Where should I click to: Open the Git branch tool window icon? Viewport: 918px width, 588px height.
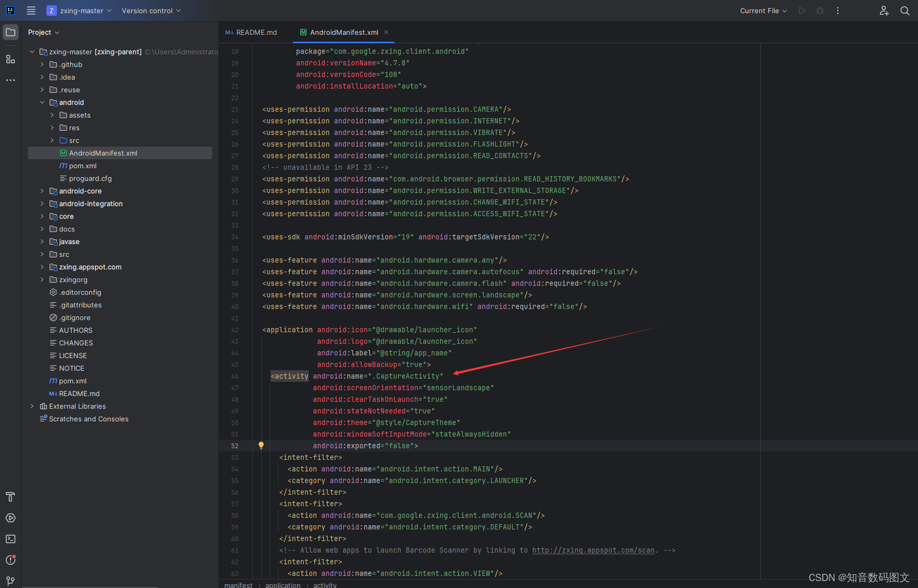(x=11, y=580)
